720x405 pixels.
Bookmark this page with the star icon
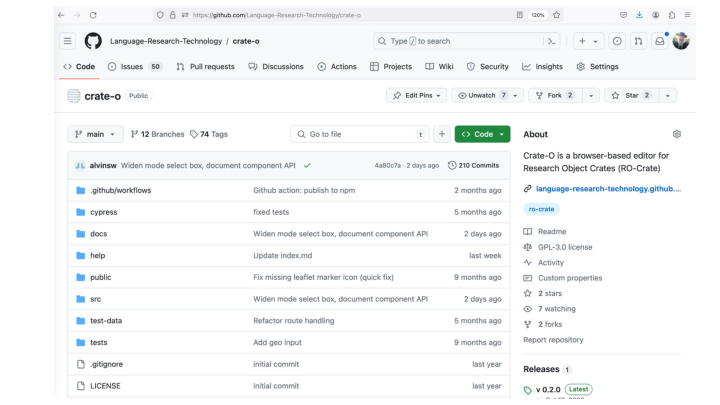tap(557, 15)
